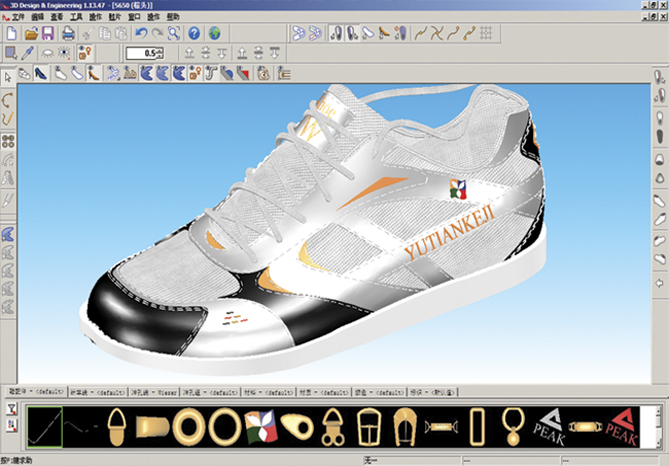Open the 帮助 menu

pyautogui.click(x=173, y=17)
